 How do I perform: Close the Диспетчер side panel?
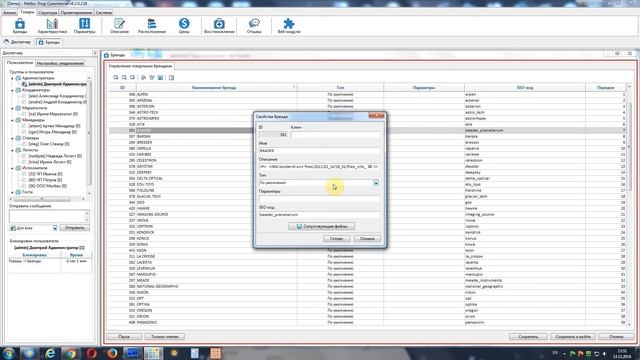coord(95,53)
